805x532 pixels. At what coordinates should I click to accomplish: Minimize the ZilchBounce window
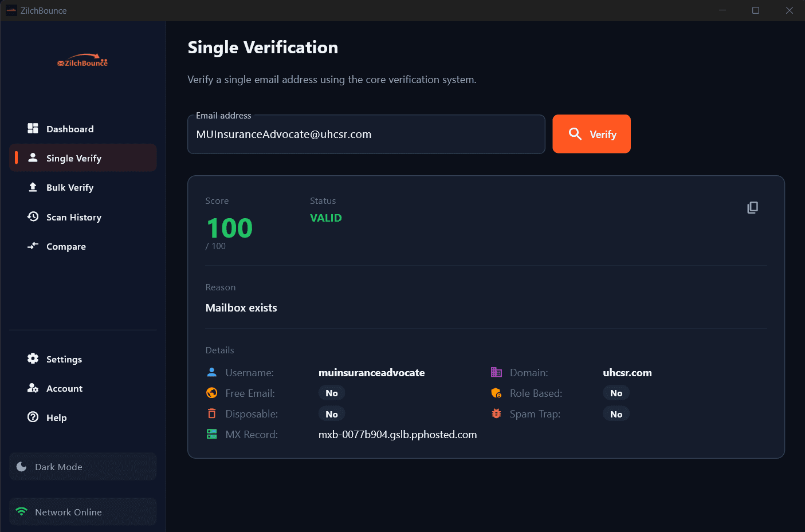[x=722, y=10]
